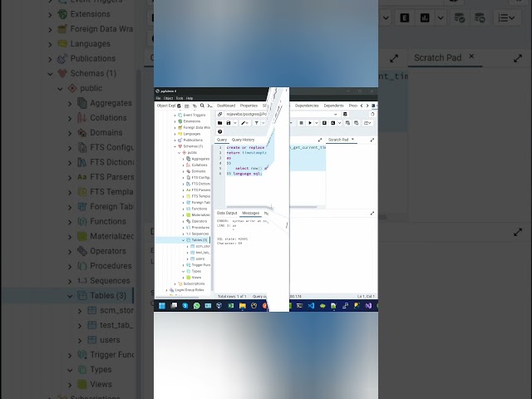The height and width of the screenshot is (399, 532).
Task: Click the query editor horizontal scrollbar
Action: (272, 207)
